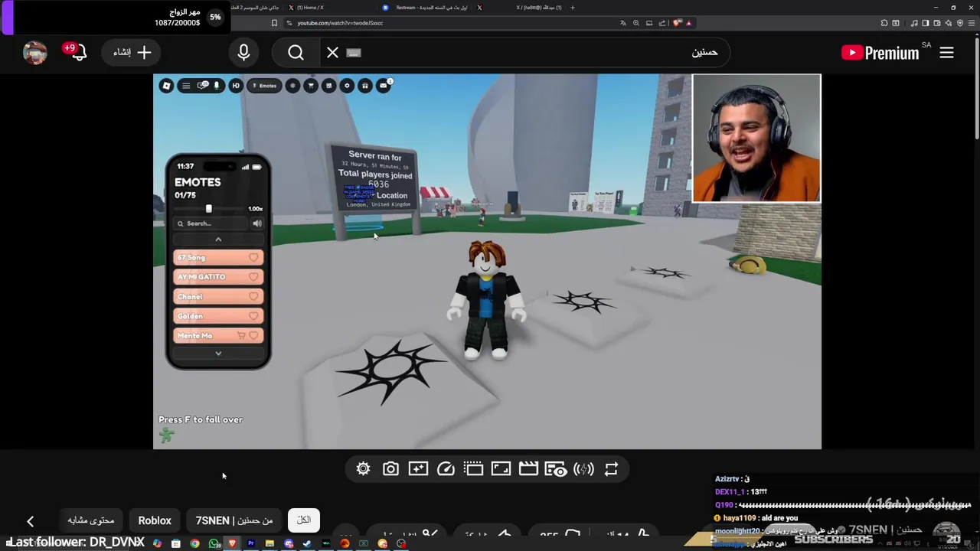
Task: Buy Mente Ma via cart icon
Action: point(241,335)
